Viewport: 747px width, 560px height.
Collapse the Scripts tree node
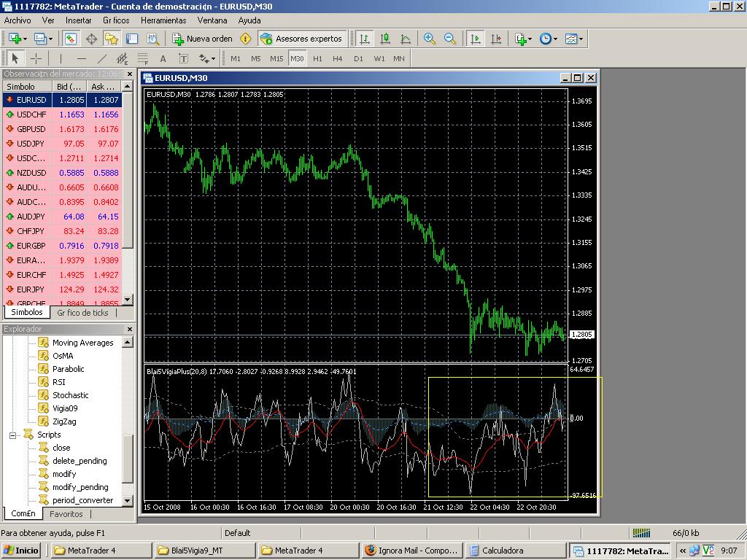[x=13, y=435]
